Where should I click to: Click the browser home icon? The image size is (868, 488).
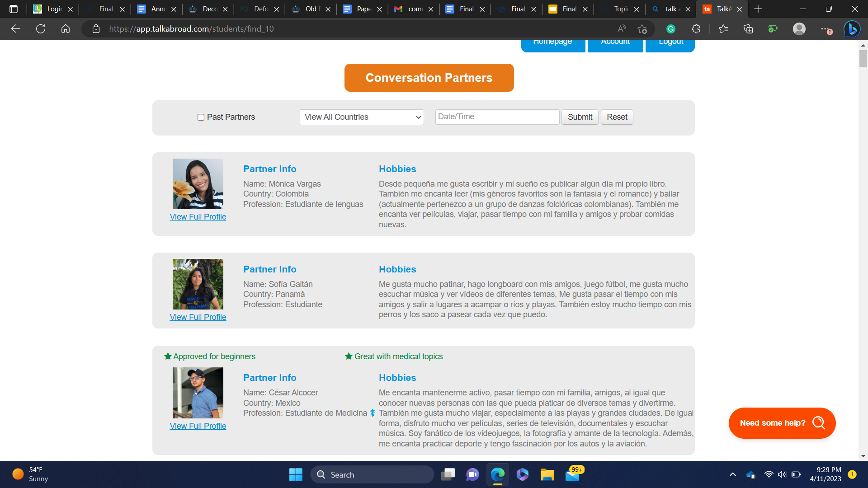[x=66, y=29]
